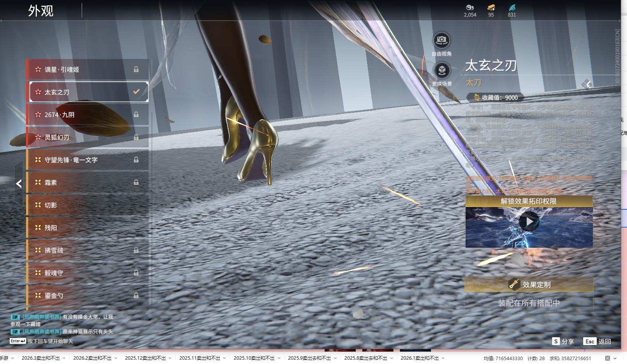Viewport: 627px width, 364px height.
Task: Toggle the checkmark on 太玄之刃 skin
Action: [x=136, y=92]
